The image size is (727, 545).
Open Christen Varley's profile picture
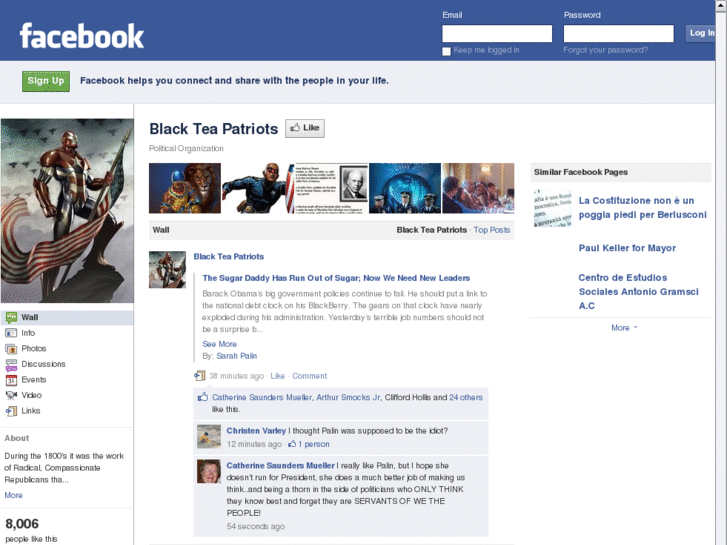pyautogui.click(x=209, y=436)
